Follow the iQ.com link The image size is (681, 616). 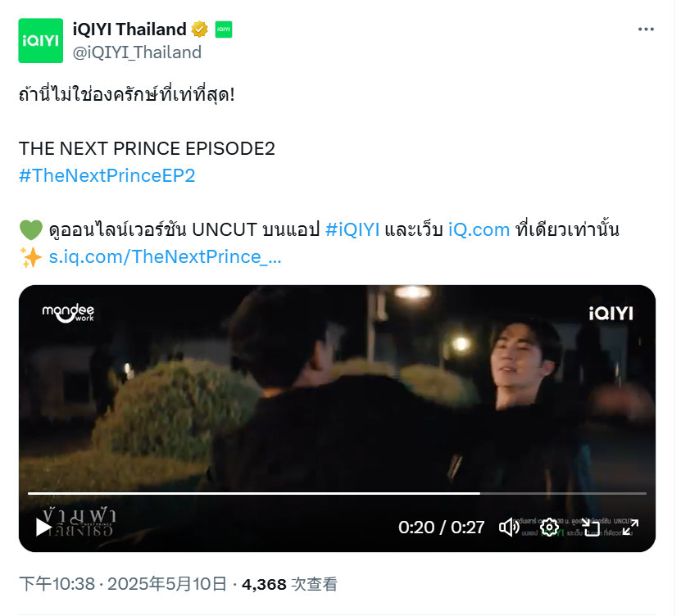click(x=479, y=229)
